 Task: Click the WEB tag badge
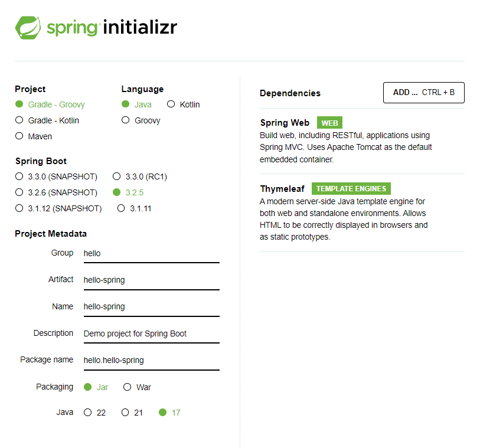(329, 123)
